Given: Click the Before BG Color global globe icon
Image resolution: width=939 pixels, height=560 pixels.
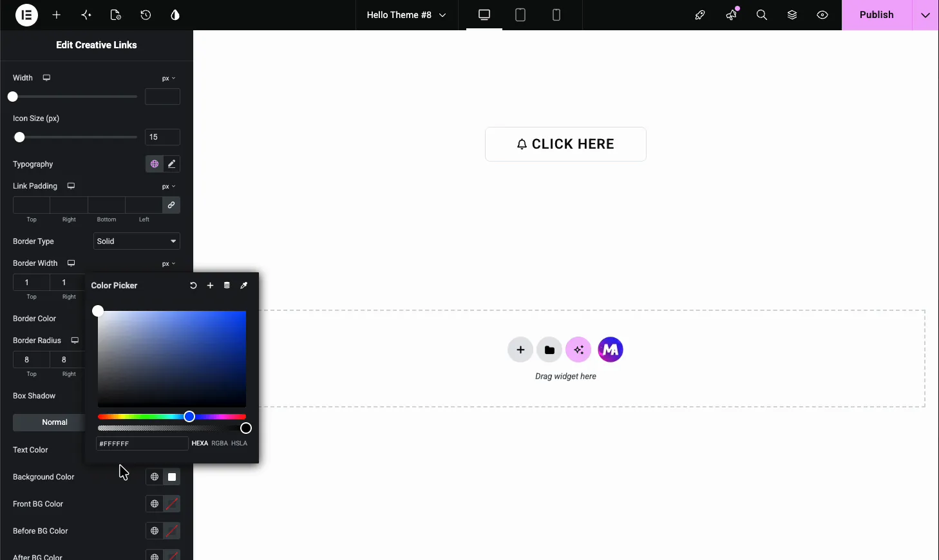Looking at the screenshot, I should pyautogui.click(x=154, y=531).
